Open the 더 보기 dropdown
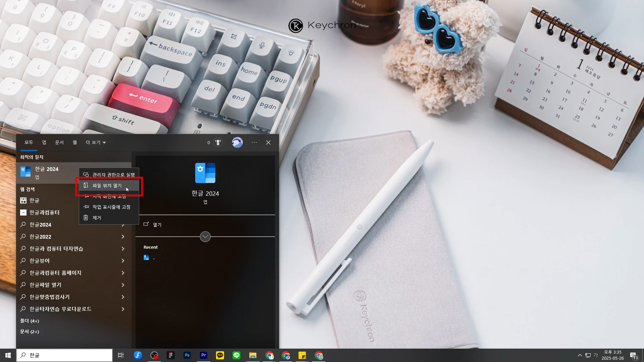644x362 pixels. coord(96,142)
